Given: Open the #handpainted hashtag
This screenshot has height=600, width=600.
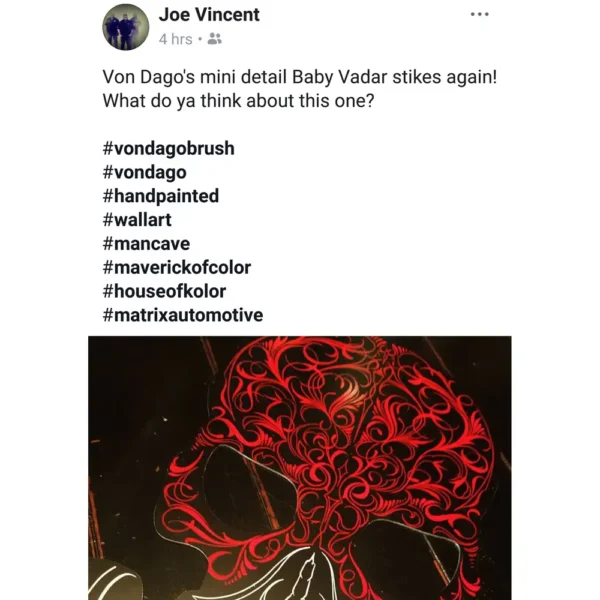Looking at the screenshot, I should pyautogui.click(x=161, y=196).
